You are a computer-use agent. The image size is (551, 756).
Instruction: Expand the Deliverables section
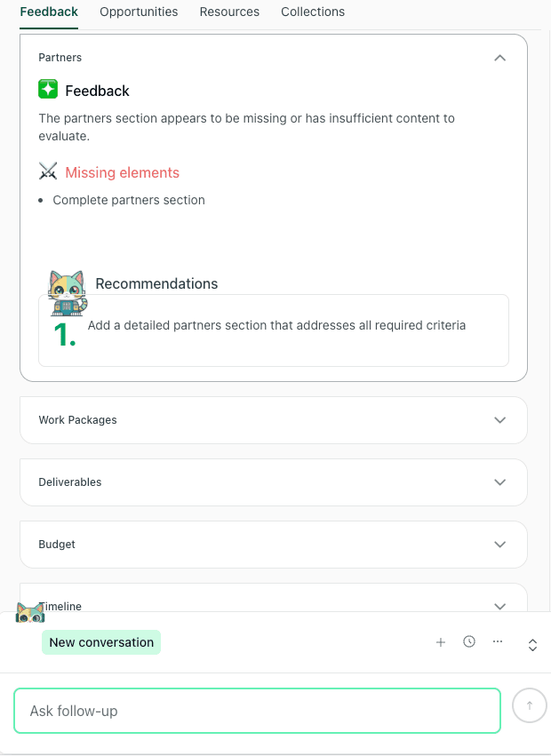tap(499, 481)
